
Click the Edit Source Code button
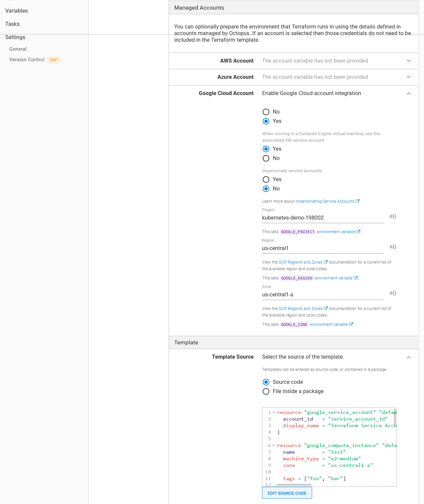tap(287, 493)
